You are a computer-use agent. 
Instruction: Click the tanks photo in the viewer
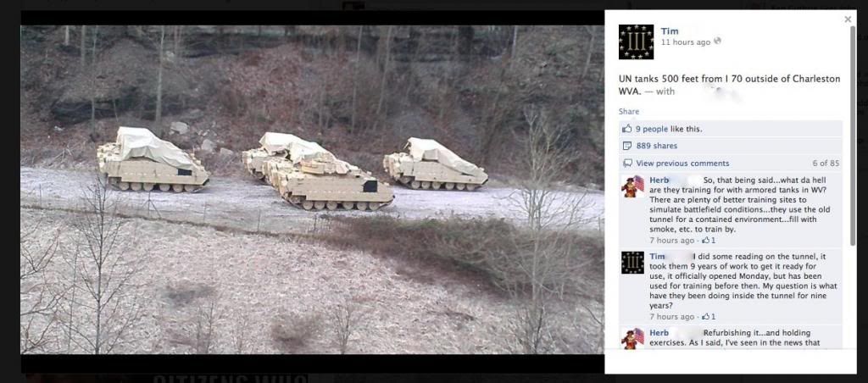click(x=312, y=189)
